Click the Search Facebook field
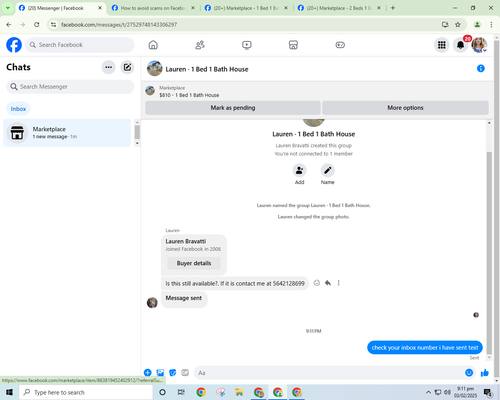The width and height of the screenshot is (500, 400). coord(80,45)
